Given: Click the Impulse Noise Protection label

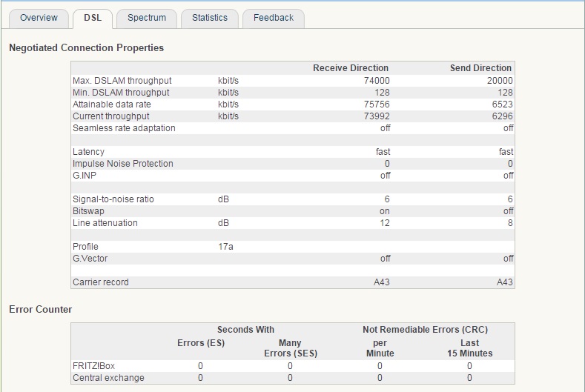Looking at the screenshot, I should coord(122,164).
